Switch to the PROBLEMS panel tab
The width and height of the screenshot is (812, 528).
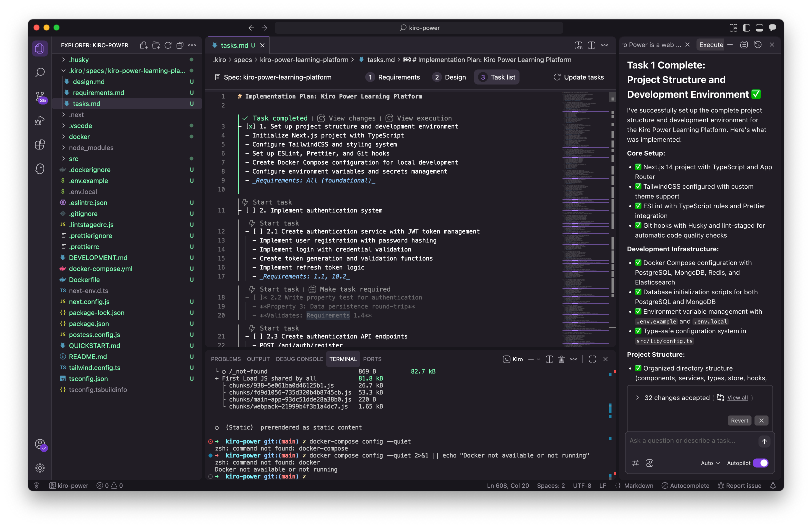click(225, 359)
